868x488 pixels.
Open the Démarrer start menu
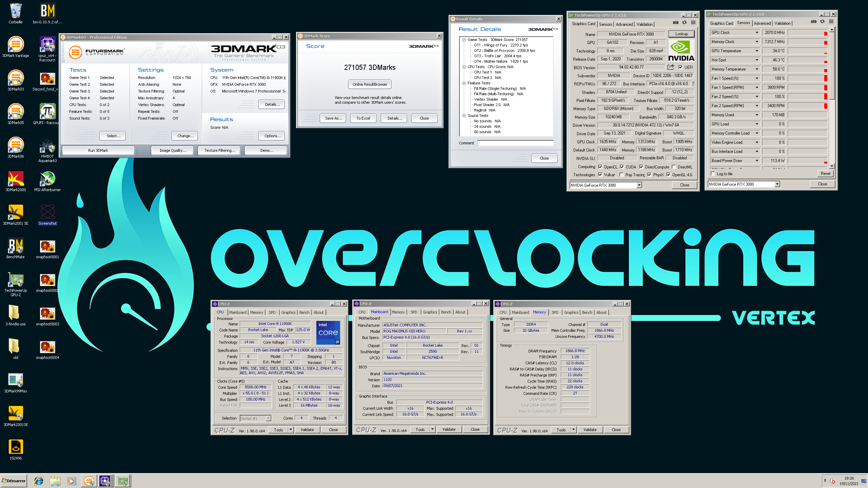14,481
